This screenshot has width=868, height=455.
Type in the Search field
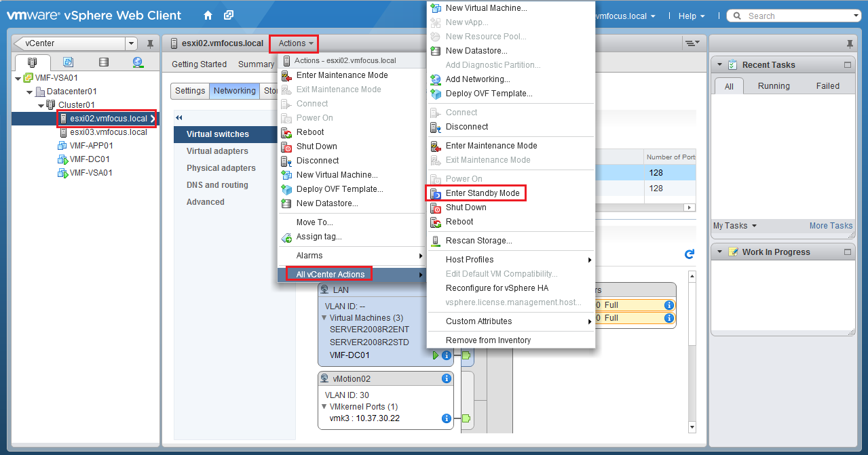(798, 16)
